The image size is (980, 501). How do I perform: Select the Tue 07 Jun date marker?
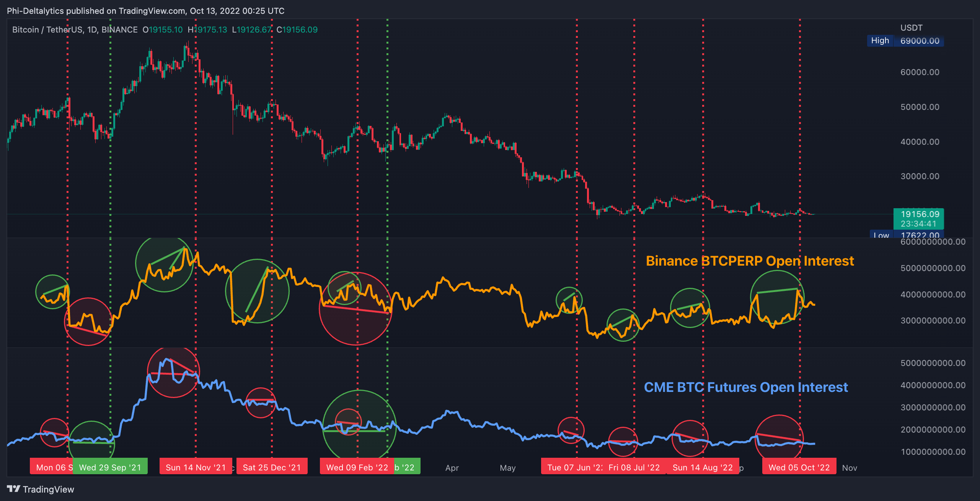tap(572, 467)
